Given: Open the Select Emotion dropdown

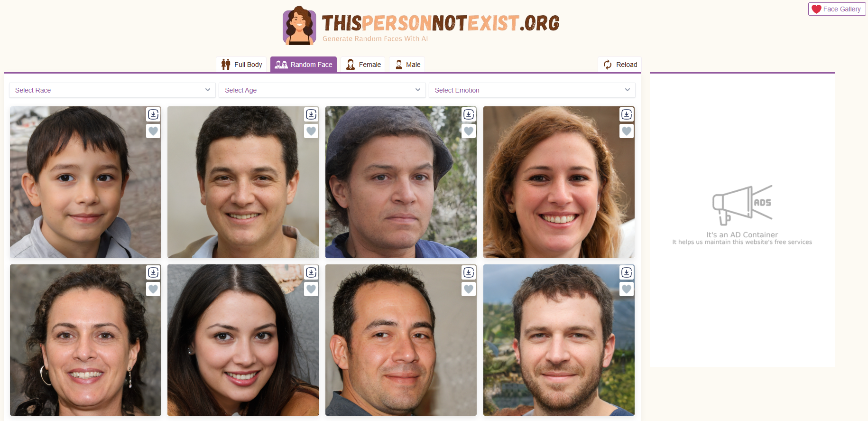Looking at the screenshot, I should (x=532, y=90).
